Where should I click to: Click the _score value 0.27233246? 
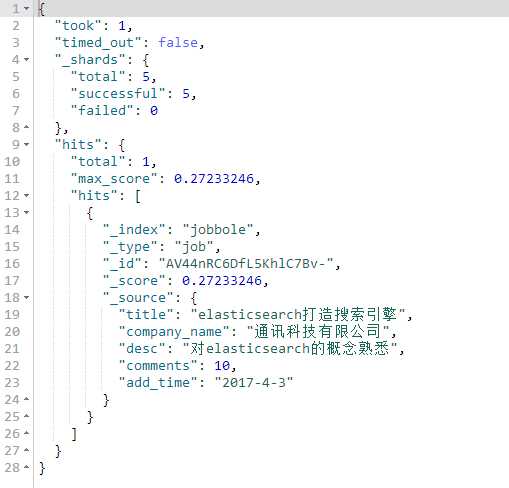pos(222,281)
